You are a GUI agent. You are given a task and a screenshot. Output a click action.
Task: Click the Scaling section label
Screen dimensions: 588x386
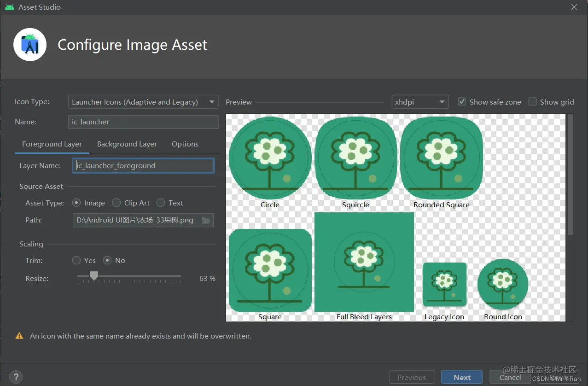[x=31, y=244]
